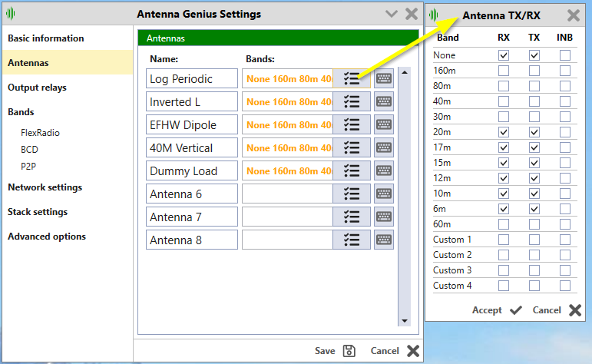Click antenna list scroll up arrow

405,72
